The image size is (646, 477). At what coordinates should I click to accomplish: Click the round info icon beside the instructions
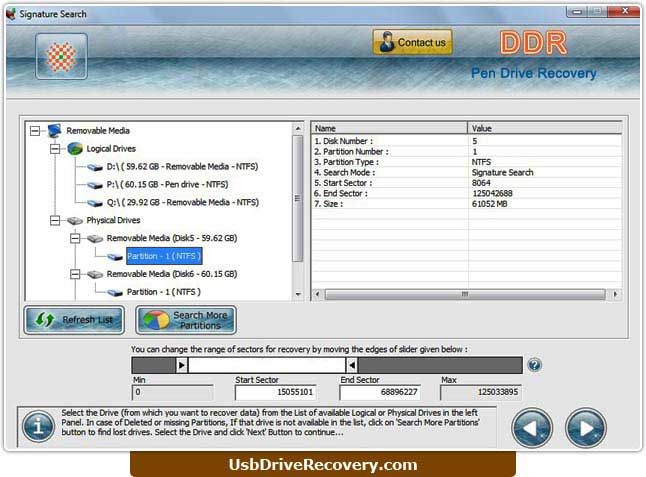click(x=38, y=426)
